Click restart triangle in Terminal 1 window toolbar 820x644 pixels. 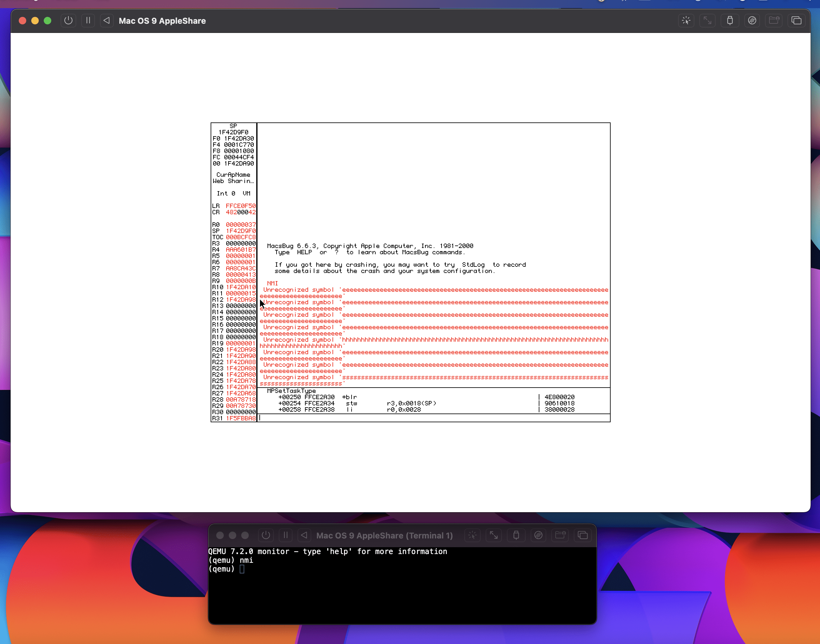[x=304, y=535]
